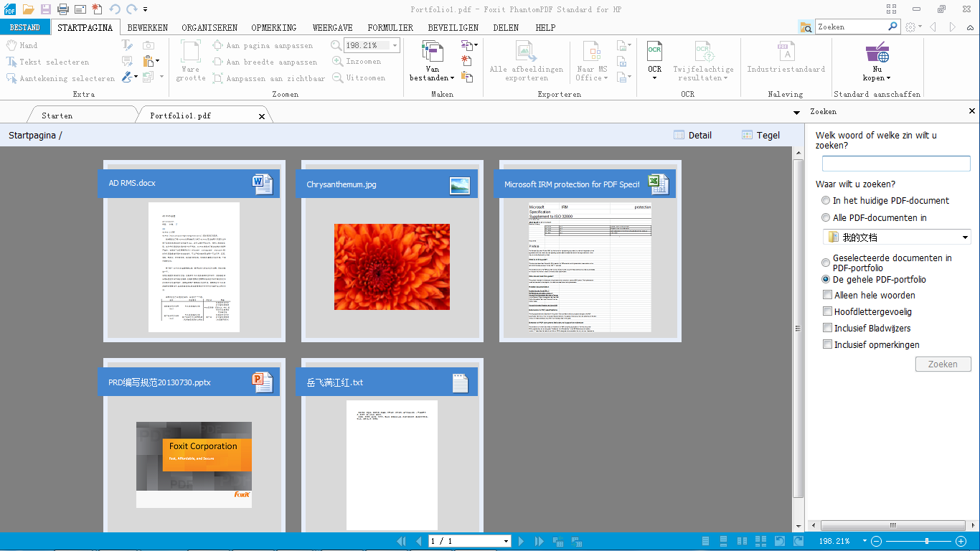Switch to the BEWERKEN tab

(x=148, y=28)
